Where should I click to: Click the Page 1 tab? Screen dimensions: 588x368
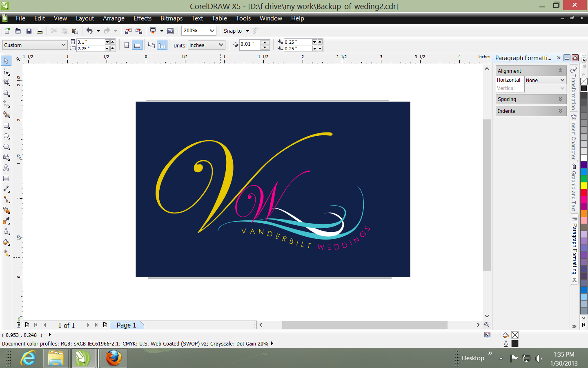coord(126,325)
